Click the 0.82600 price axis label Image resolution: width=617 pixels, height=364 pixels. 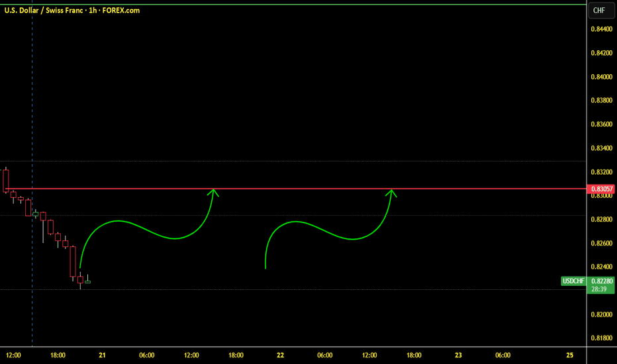[602, 243]
